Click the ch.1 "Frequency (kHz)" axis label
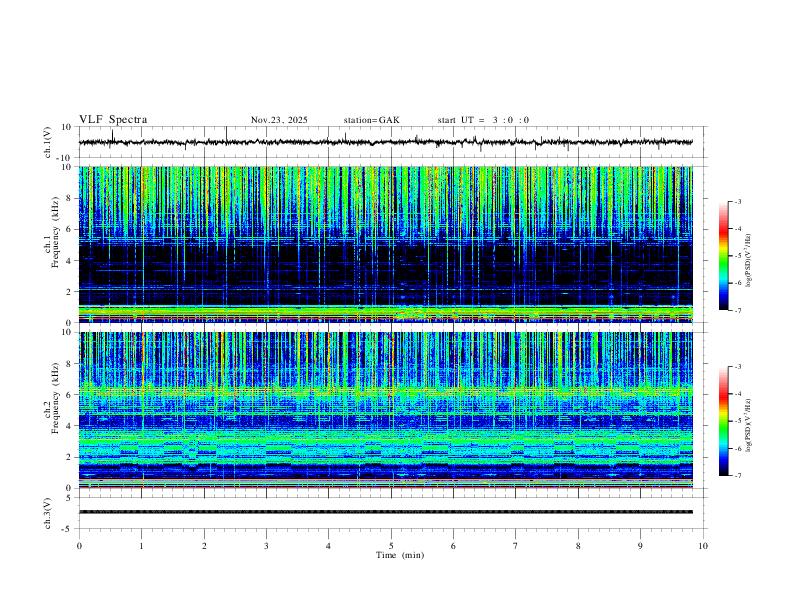This screenshot has height=612, width=792. 56,231
